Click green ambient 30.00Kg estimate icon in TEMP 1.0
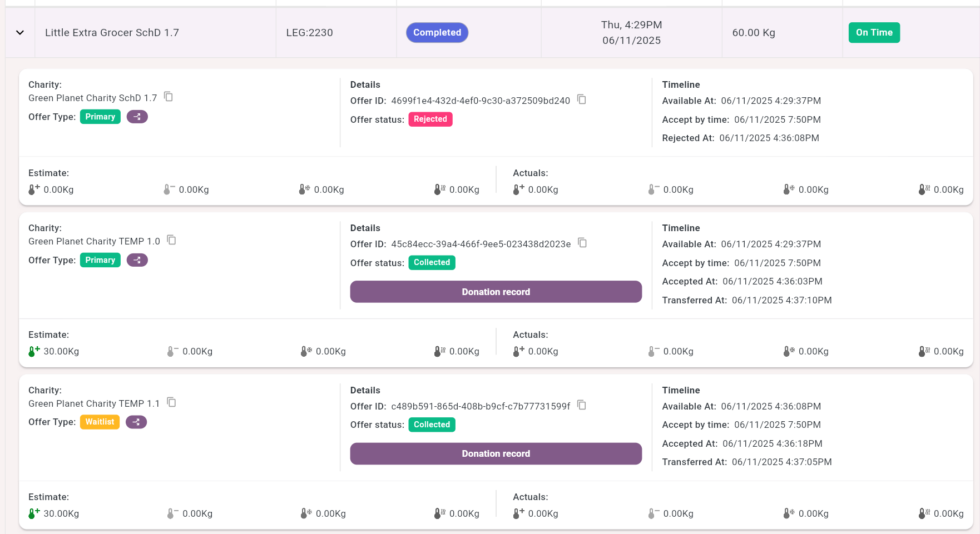 click(34, 351)
